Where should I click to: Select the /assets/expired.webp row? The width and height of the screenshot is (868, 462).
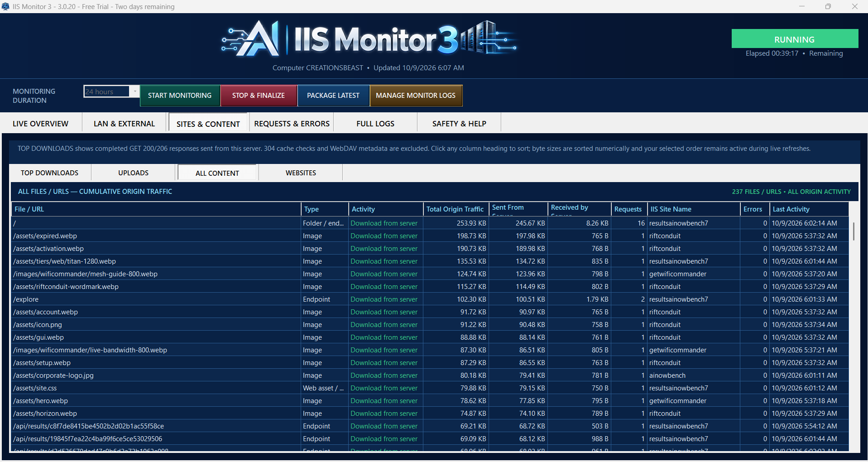pyautogui.click(x=430, y=236)
